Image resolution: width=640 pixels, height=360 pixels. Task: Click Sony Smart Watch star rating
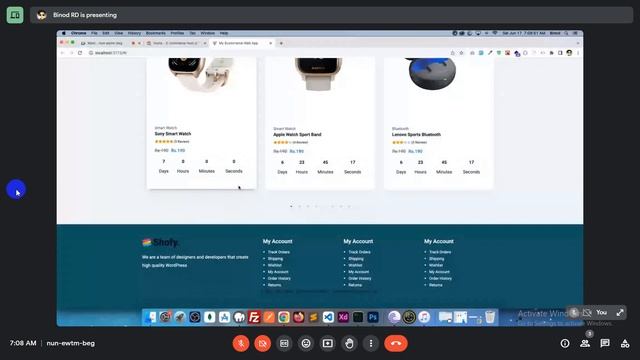coord(164,142)
